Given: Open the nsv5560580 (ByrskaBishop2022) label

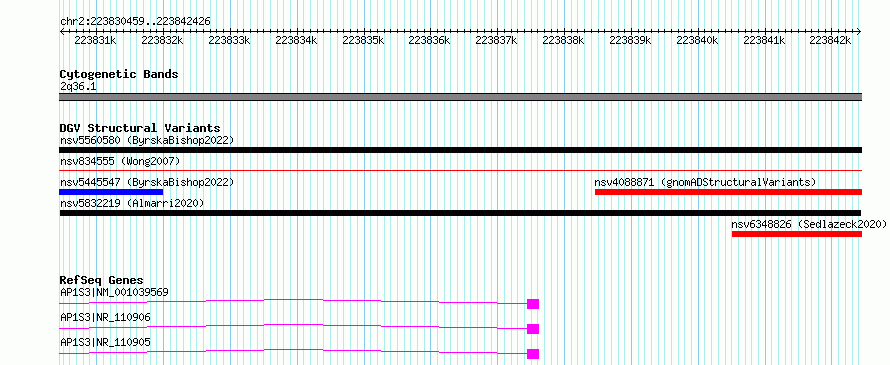Looking at the screenshot, I should click(147, 140).
